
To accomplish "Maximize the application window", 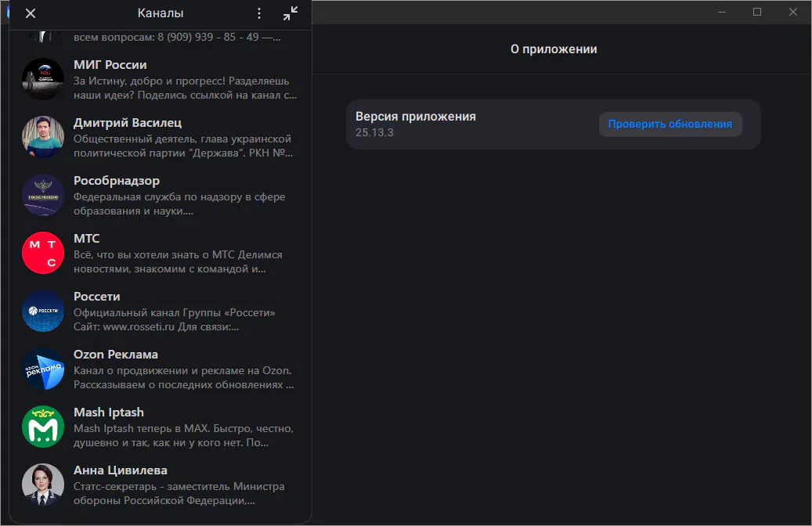I will 757,12.
